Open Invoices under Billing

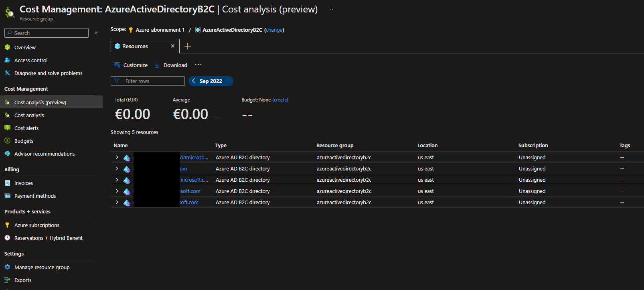click(x=24, y=183)
